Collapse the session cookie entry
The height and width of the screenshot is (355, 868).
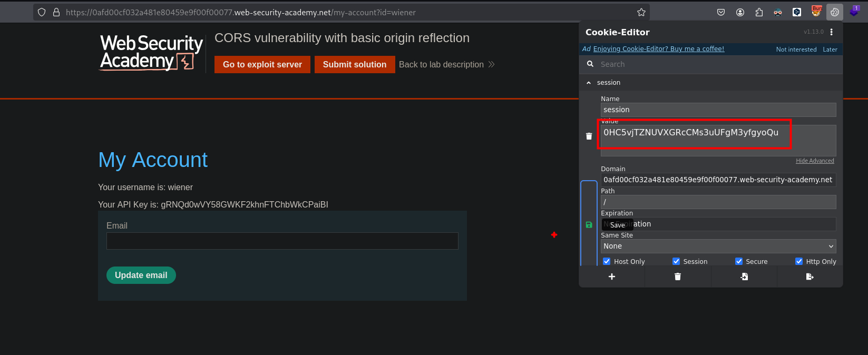point(589,83)
